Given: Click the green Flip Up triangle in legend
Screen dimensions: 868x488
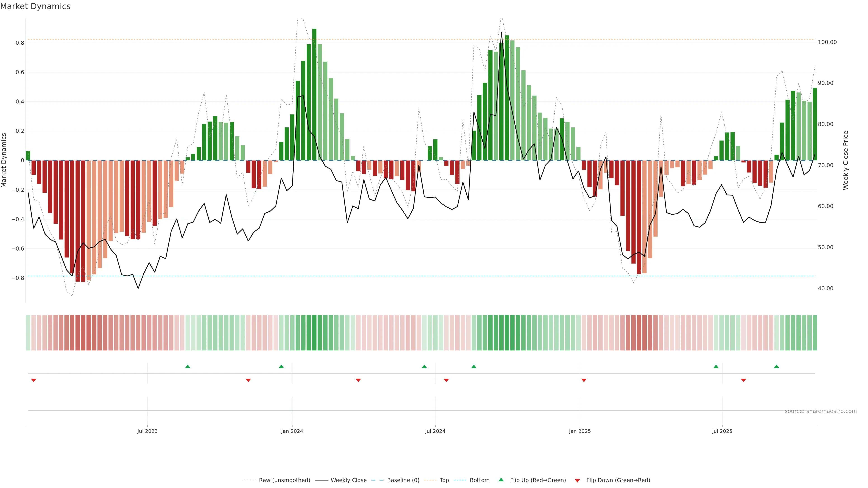Looking at the screenshot, I should (x=501, y=480).
